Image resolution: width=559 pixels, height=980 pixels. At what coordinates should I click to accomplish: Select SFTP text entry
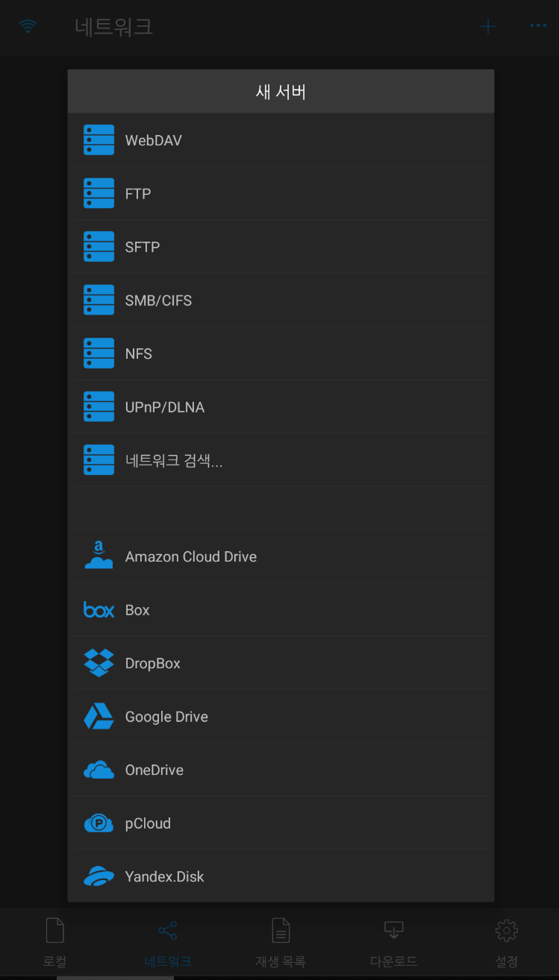[143, 247]
